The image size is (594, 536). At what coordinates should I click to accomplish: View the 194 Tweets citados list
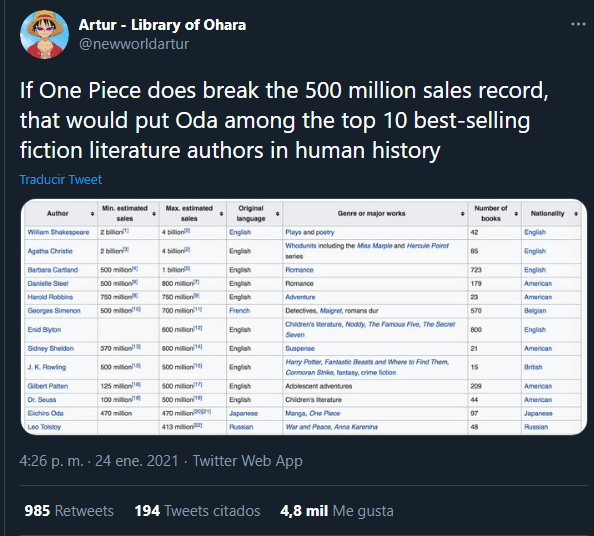pos(197,511)
